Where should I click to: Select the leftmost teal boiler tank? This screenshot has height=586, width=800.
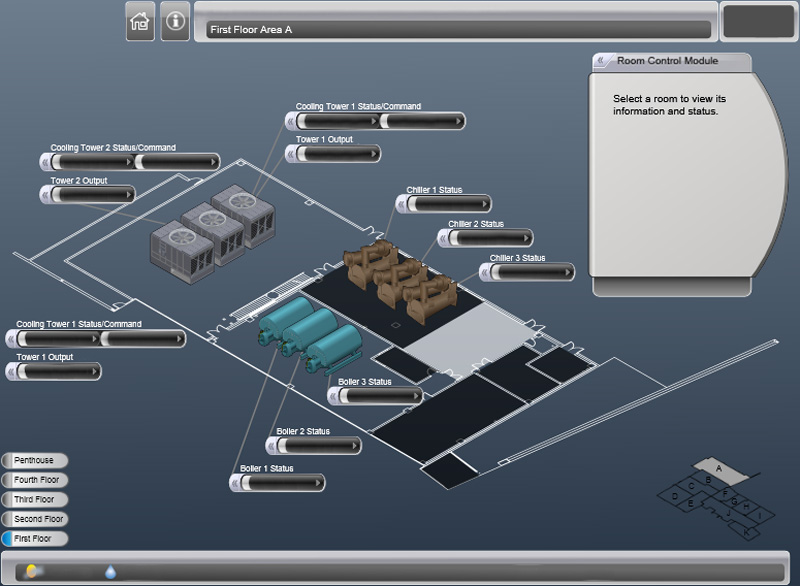286,320
